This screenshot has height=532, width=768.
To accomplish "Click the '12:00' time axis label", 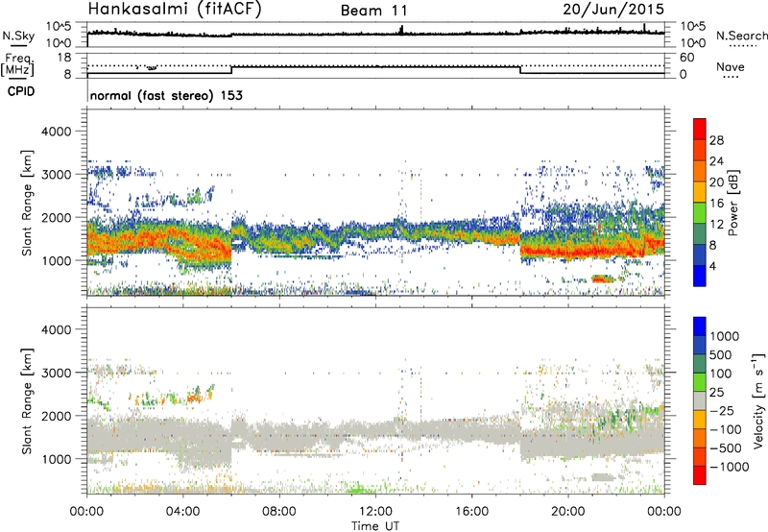I will pos(375,512).
